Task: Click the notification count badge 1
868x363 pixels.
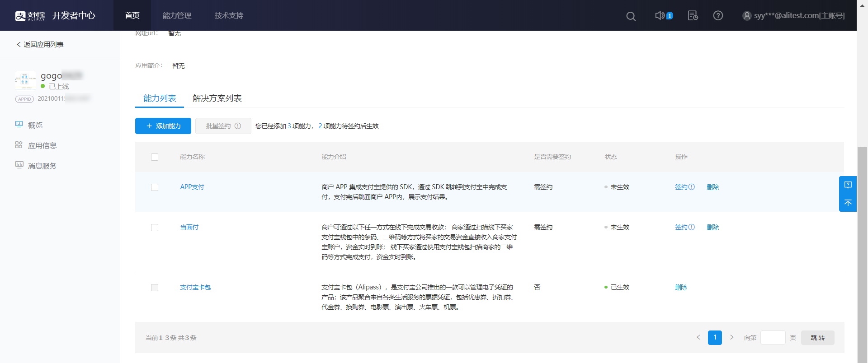Action: coord(670,16)
